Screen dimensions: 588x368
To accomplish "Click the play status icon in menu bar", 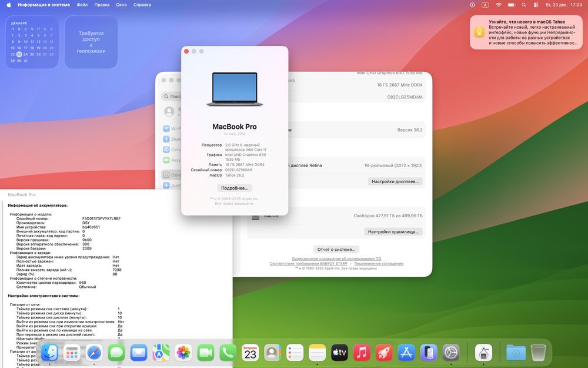I will tap(473, 5).
